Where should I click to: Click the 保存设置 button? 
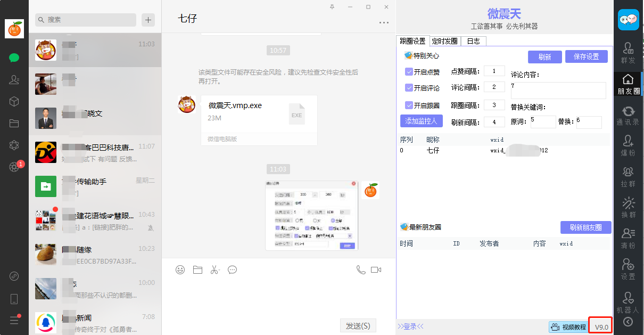[x=586, y=57]
